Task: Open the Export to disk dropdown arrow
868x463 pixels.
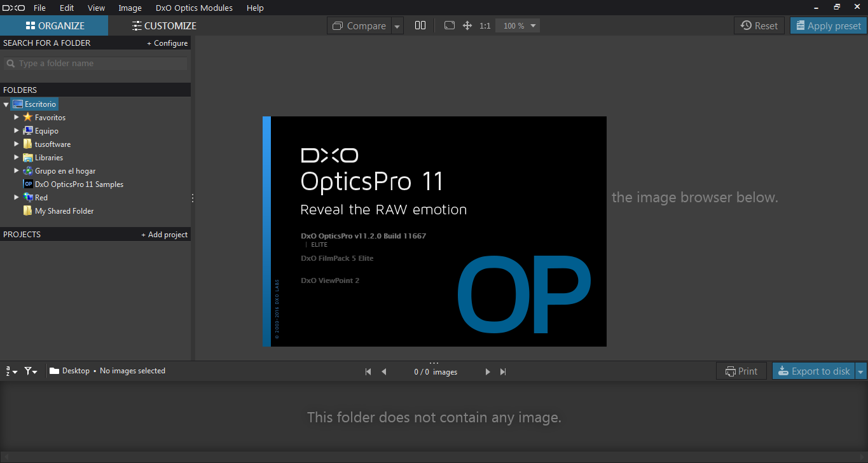Action: pyautogui.click(x=861, y=371)
